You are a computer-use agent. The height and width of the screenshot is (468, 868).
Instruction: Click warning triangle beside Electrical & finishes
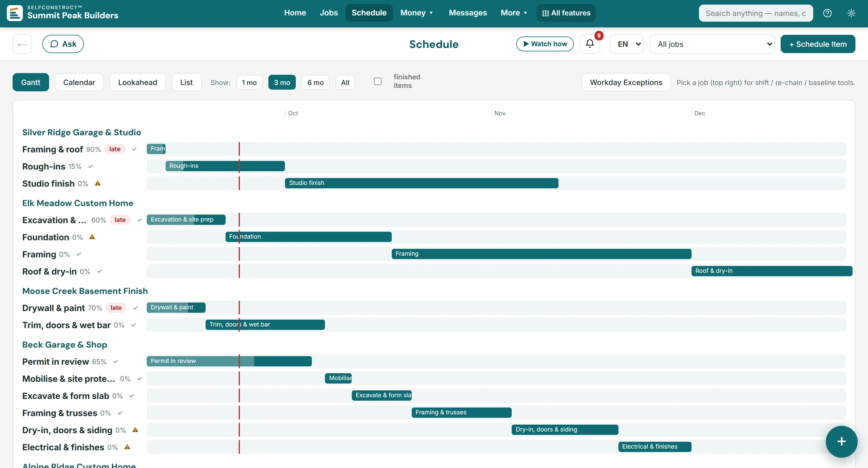coord(127,447)
